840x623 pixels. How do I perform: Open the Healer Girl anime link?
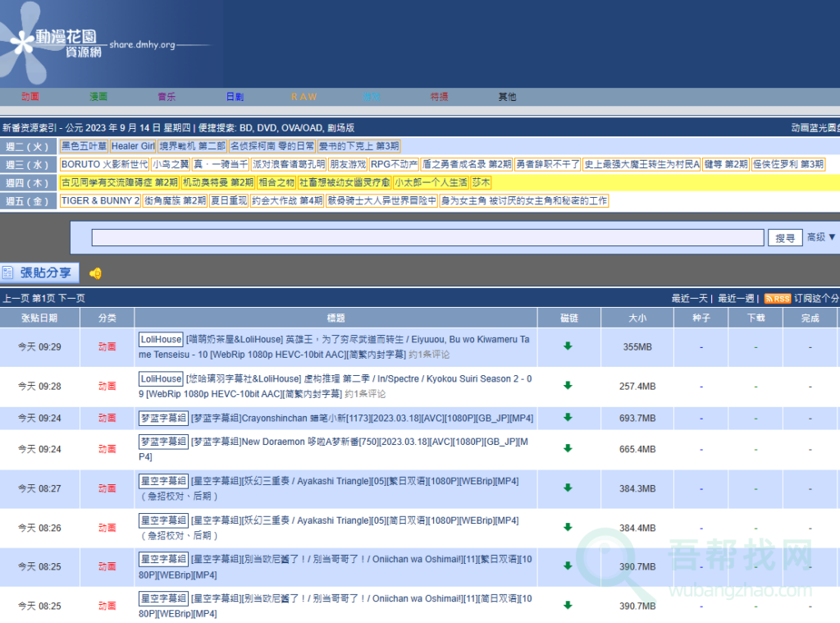133,146
